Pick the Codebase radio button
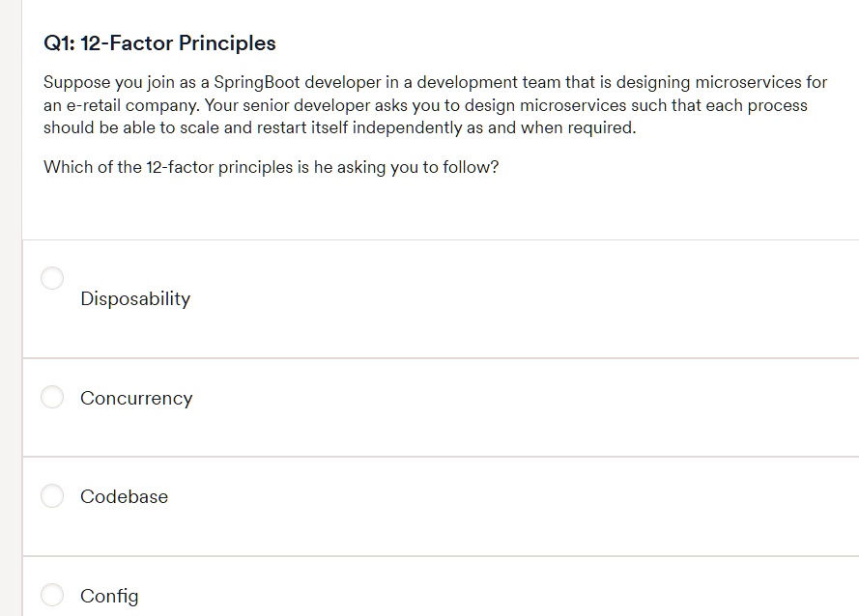 [52, 495]
